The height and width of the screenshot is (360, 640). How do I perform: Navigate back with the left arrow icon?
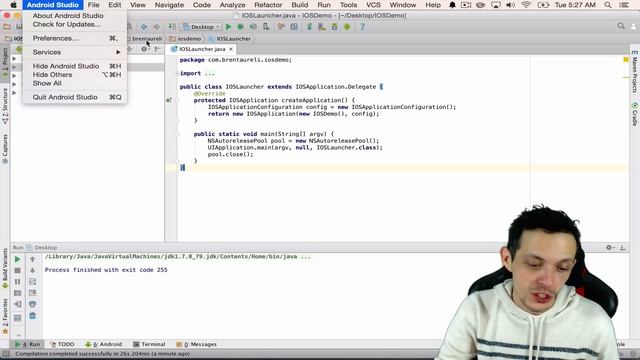pyautogui.click(x=144, y=27)
